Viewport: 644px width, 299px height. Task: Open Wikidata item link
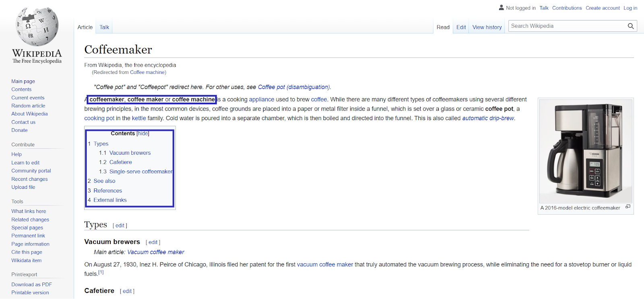(x=26, y=260)
